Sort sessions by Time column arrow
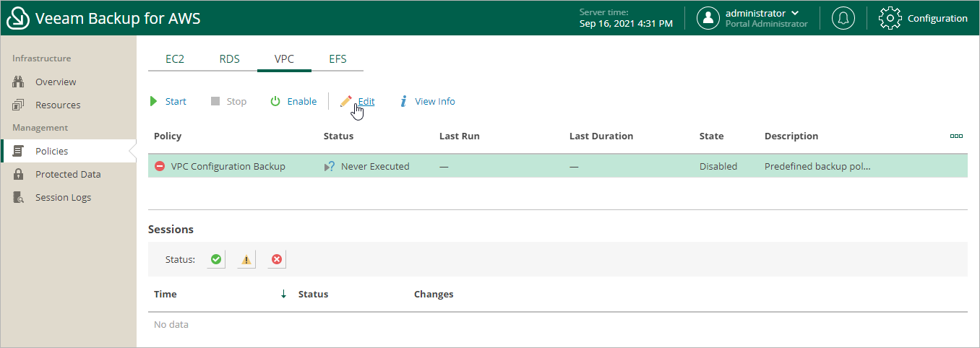Image resolution: width=980 pixels, height=348 pixels. tap(283, 294)
